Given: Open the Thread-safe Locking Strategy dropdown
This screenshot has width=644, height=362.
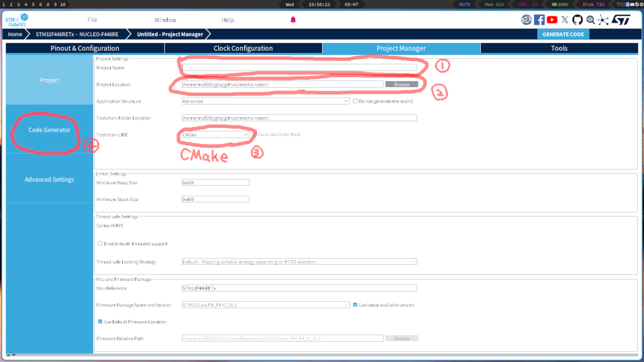Looking at the screenshot, I should coord(299,261).
